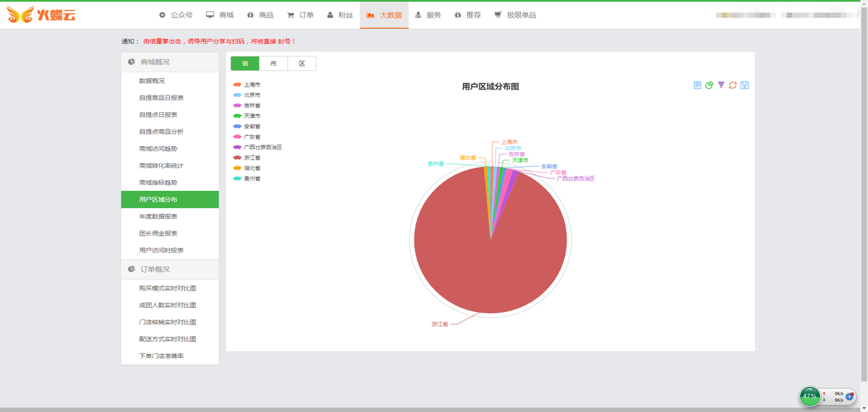Open 自提商品日报表 report

pos(161,98)
